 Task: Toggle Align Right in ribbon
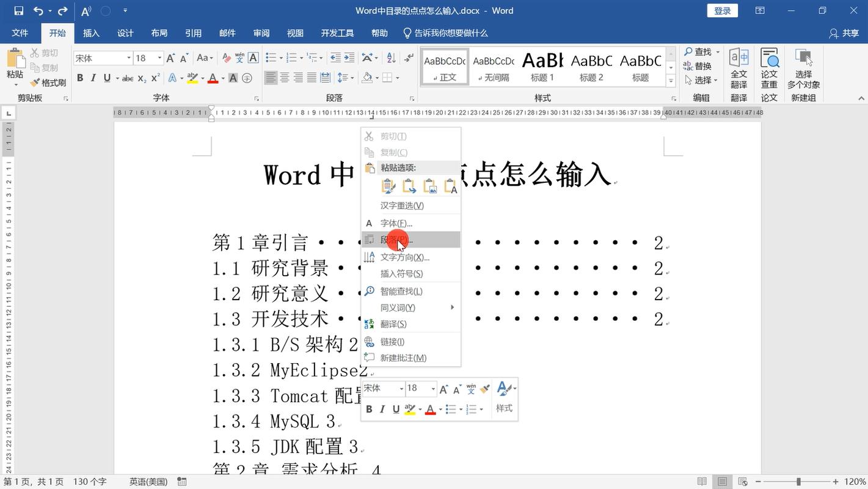pyautogui.click(x=298, y=78)
